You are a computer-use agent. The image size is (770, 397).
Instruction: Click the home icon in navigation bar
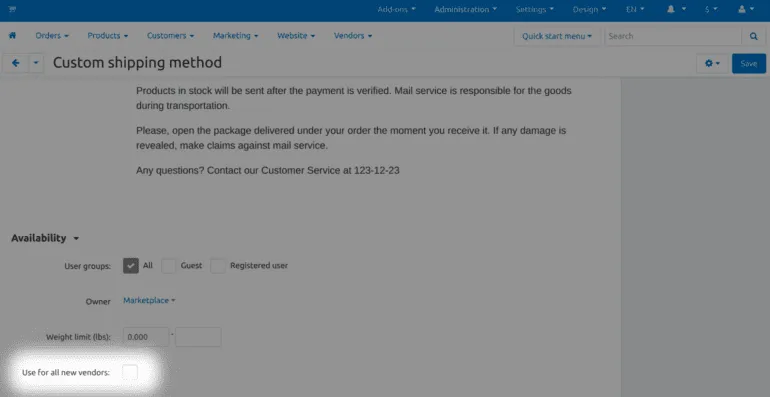tap(12, 35)
